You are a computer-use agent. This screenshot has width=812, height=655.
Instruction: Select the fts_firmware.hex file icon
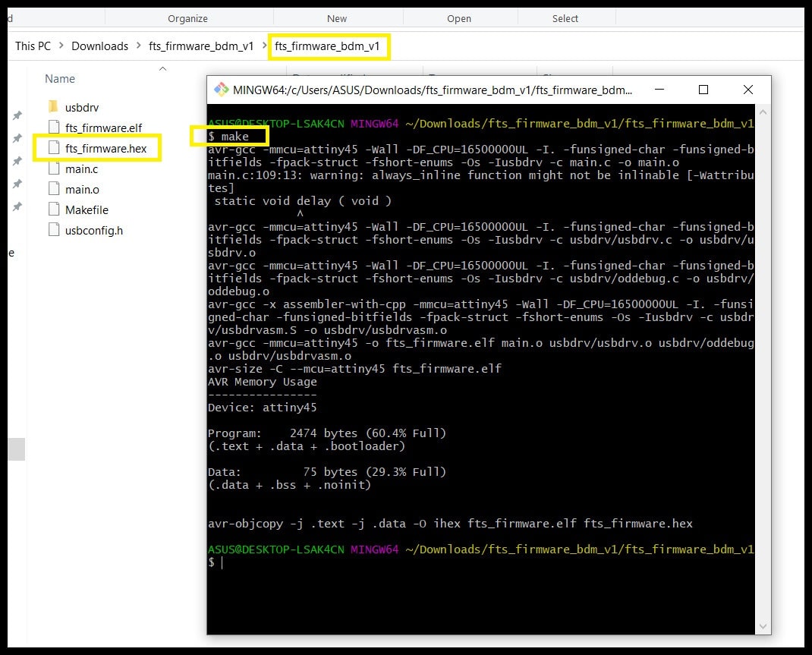[x=54, y=148]
